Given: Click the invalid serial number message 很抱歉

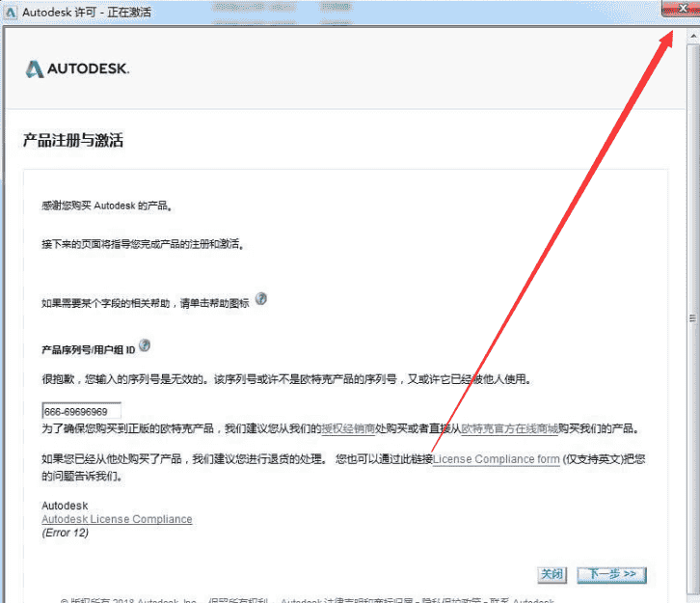Looking at the screenshot, I should click(286, 380).
